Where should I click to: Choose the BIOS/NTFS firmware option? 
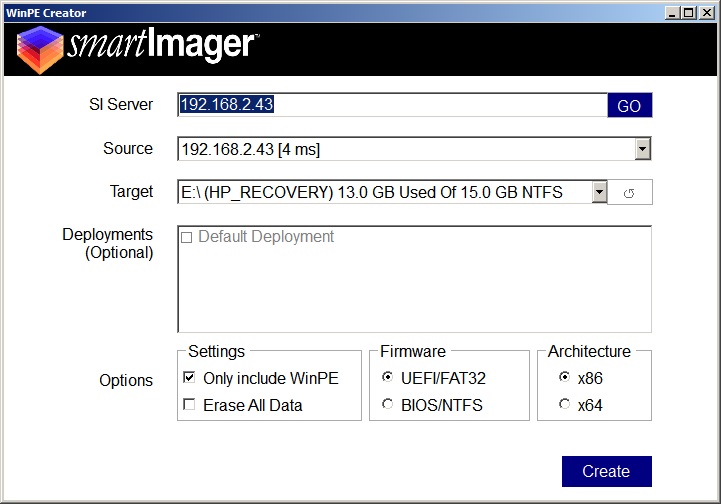point(388,405)
